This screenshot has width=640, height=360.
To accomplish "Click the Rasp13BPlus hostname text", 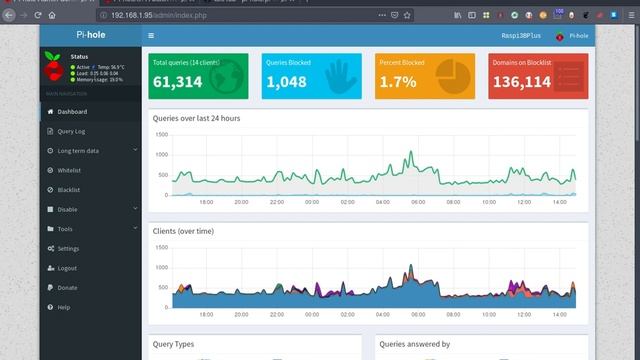I will click(521, 36).
